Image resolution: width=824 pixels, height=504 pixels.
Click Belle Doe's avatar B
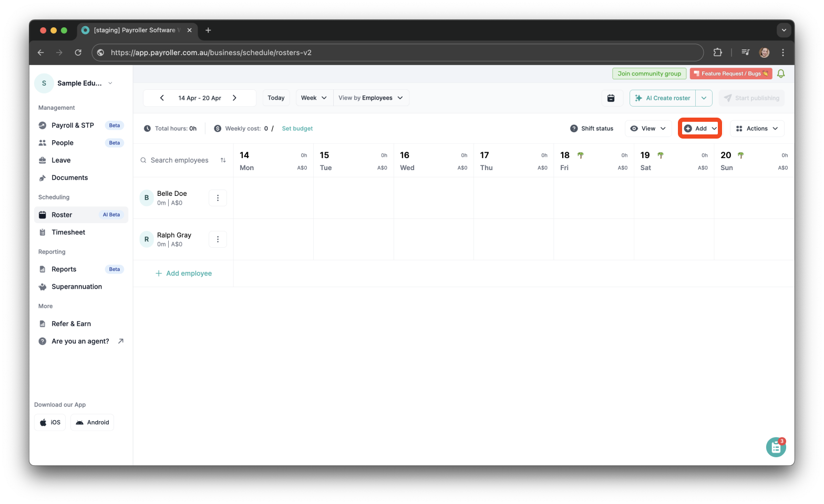tap(147, 198)
